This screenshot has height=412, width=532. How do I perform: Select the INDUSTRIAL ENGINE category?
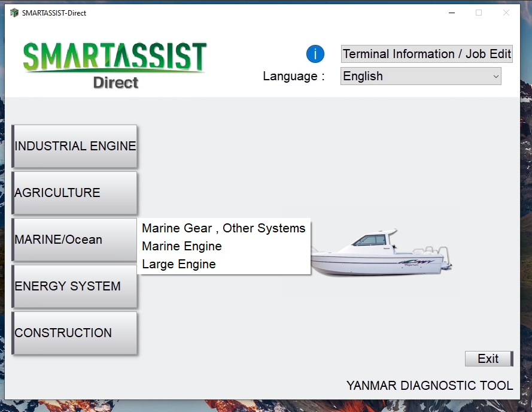[74, 146]
